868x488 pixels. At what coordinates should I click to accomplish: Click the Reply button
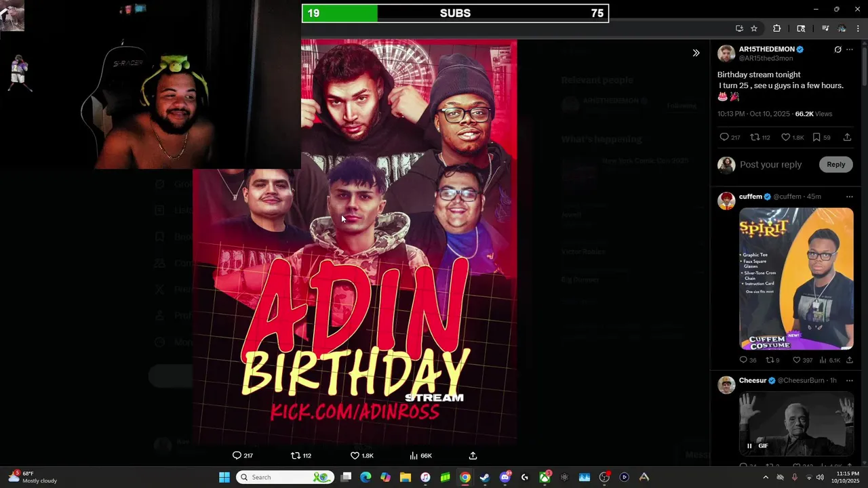[835, 164]
